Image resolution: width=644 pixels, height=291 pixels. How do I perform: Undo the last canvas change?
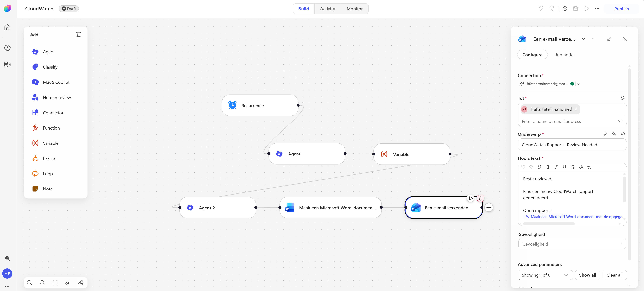541,9
